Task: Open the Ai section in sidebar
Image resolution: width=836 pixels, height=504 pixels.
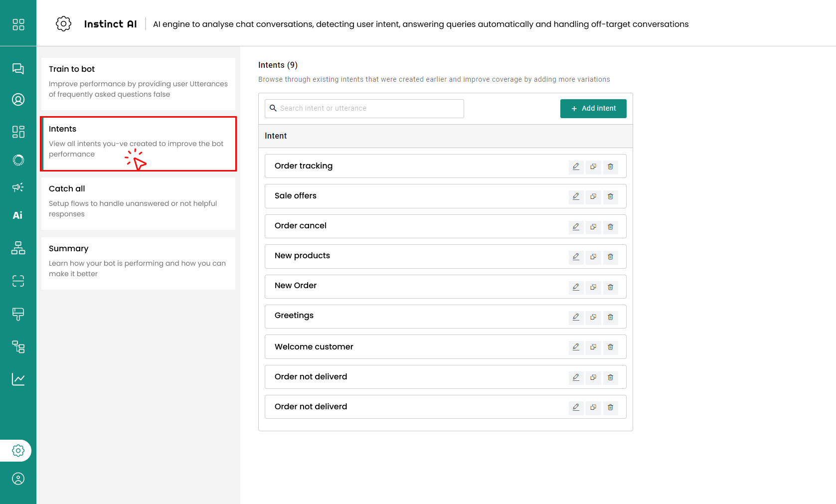Action: coord(18,215)
